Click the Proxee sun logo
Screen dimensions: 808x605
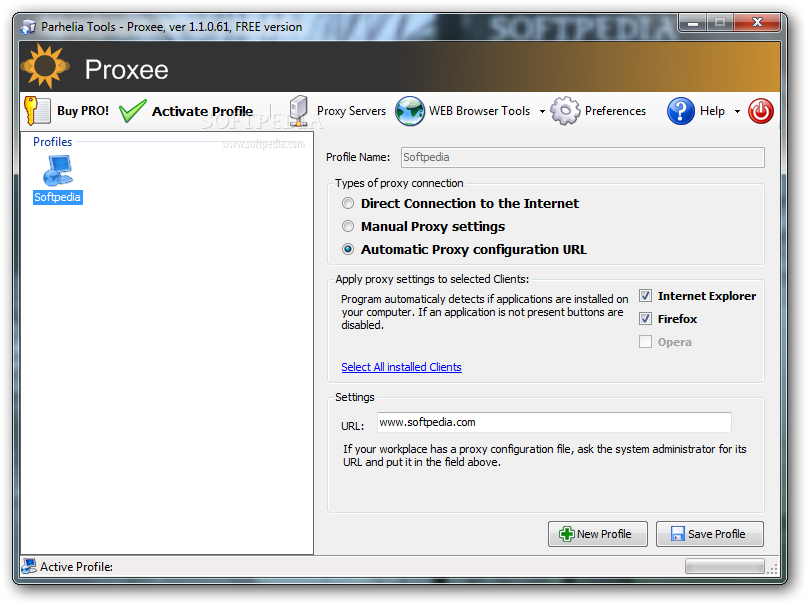(x=45, y=66)
